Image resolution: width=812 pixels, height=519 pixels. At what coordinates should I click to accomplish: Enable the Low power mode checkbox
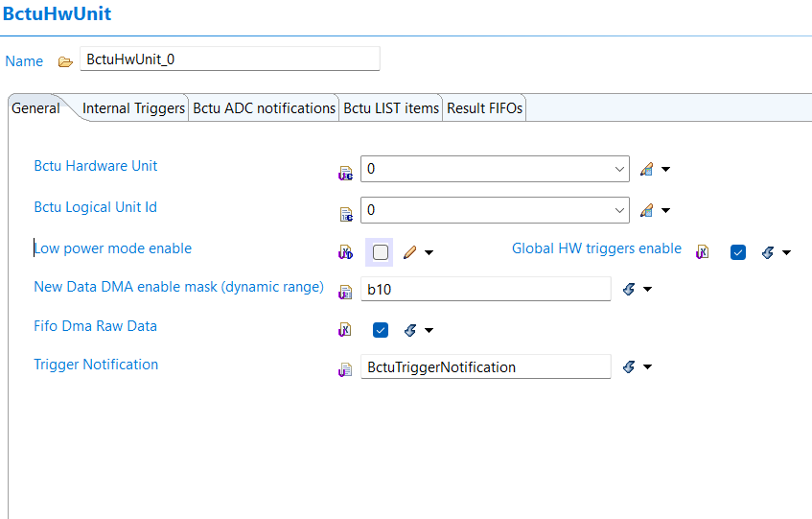coord(381,252)
